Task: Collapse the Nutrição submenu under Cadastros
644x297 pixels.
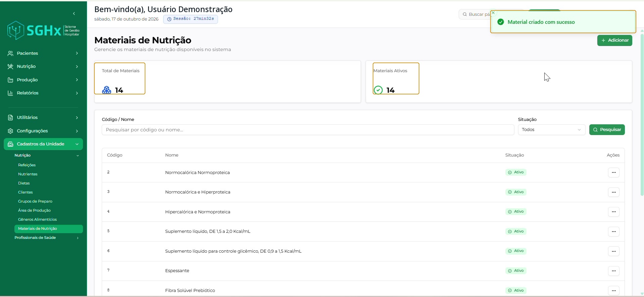Action: coord(78,156)
